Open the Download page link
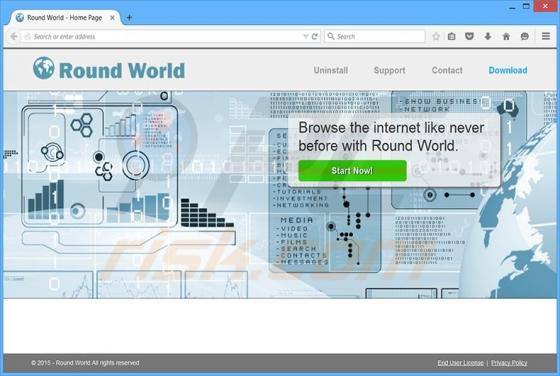 click(508, 70)
